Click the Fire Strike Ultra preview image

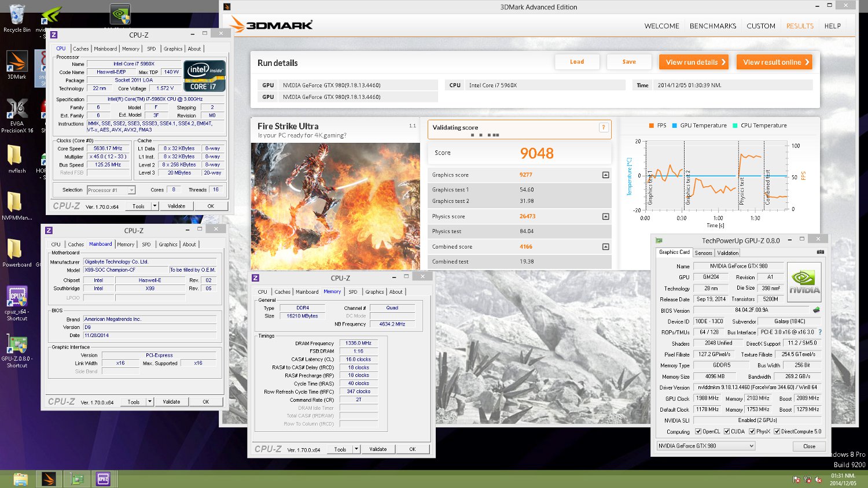[336, 206]
